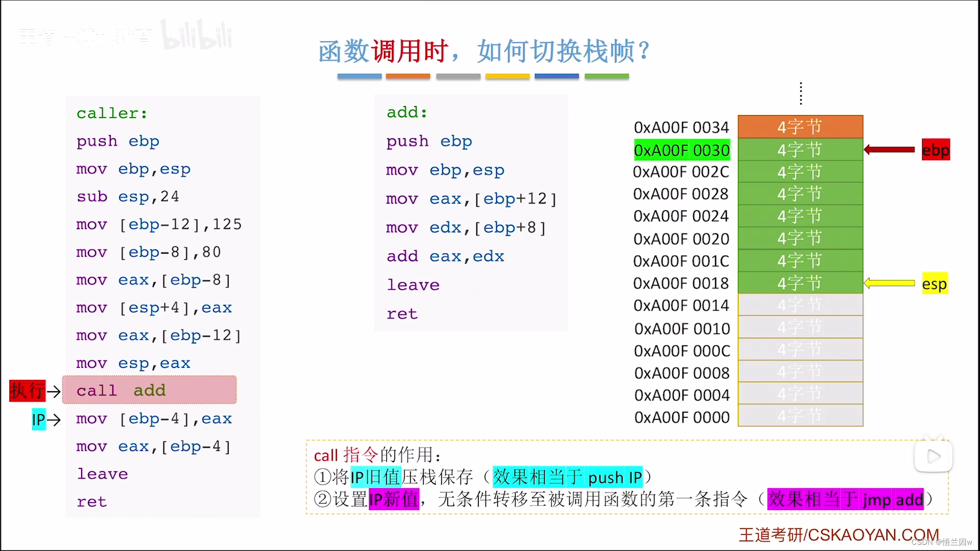Image resolution: width=980 pixels, height=551 pixels.
Task: Click the vertical ellipsis above the stack
Action: (801, 93)
